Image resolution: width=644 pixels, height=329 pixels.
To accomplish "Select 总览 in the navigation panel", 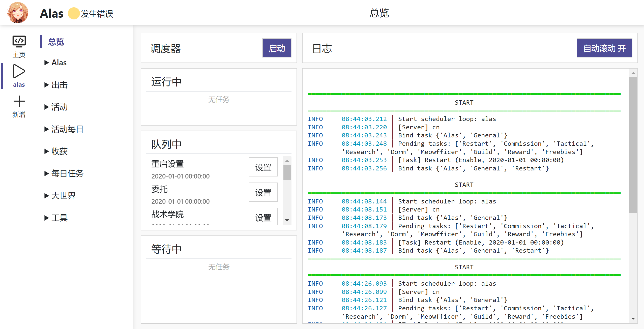I will 56,42.
